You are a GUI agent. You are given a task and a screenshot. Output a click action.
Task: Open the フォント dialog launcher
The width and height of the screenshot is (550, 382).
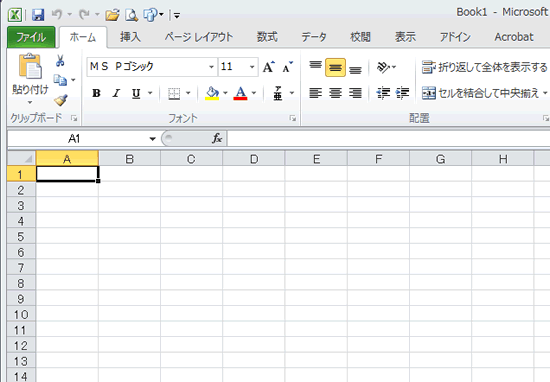[x=293, y=118]
